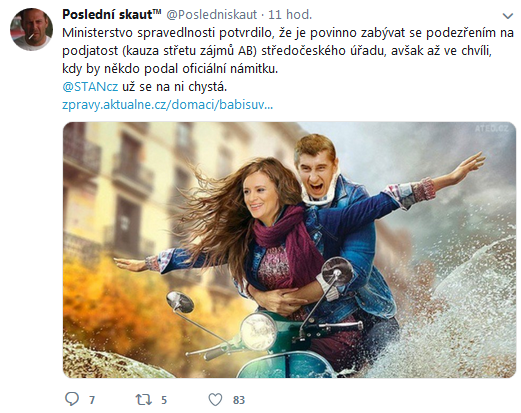Click the @Posledniskaut handle
The height and width of the screenshot is (413, 521).
[x=211, y=15]
